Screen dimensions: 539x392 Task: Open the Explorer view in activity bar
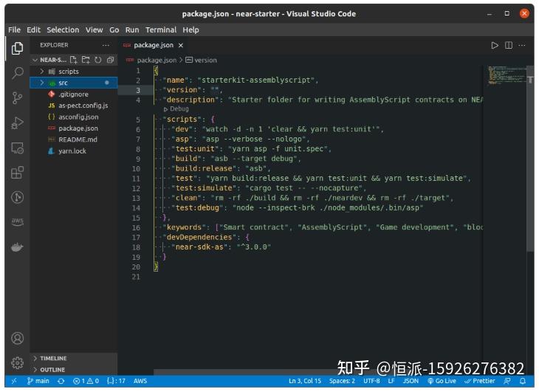pyautogui.click(x=17, y=48)
